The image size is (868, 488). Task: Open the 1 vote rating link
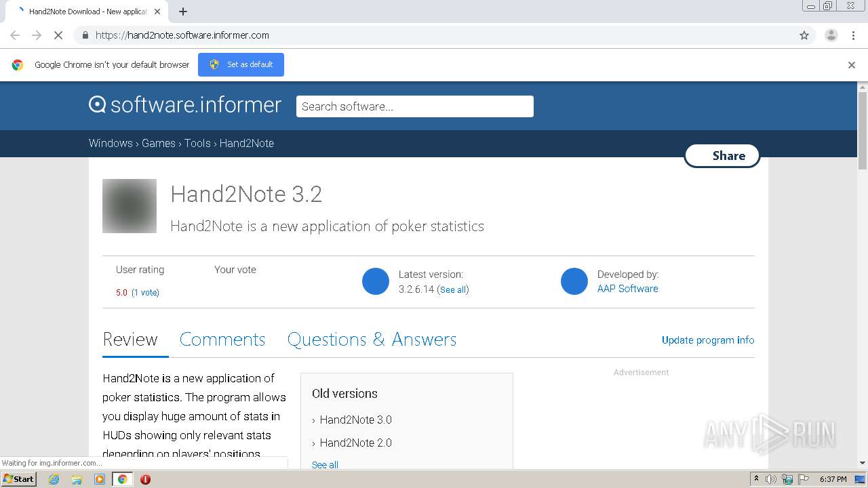pyautogui.click(x=145, y=293)
